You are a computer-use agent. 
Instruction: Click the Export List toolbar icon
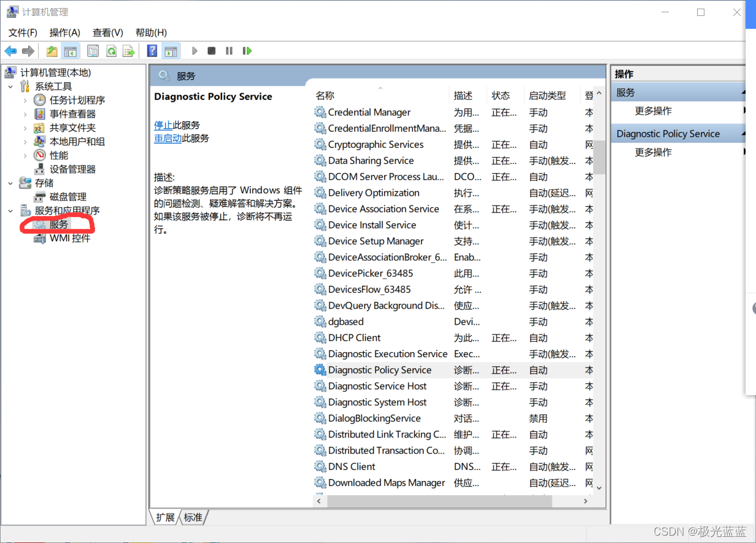[x=128, y=51]
